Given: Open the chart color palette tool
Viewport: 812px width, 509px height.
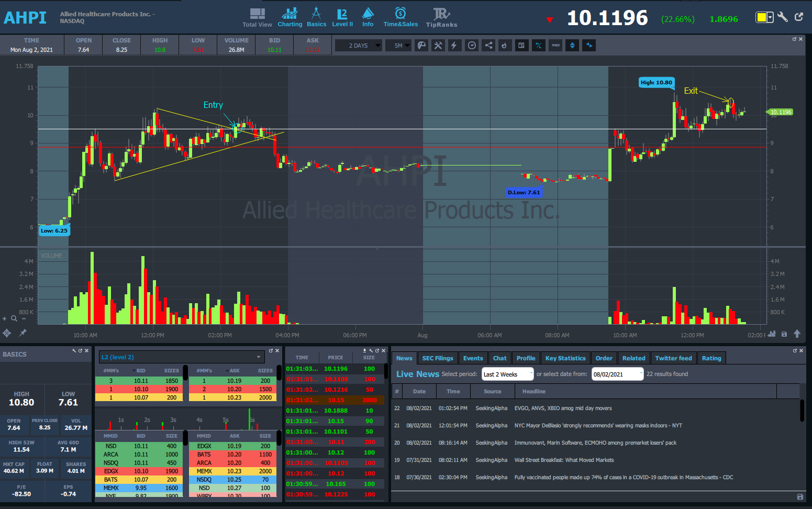Looking at the screenshot, I should pos(421,46).
